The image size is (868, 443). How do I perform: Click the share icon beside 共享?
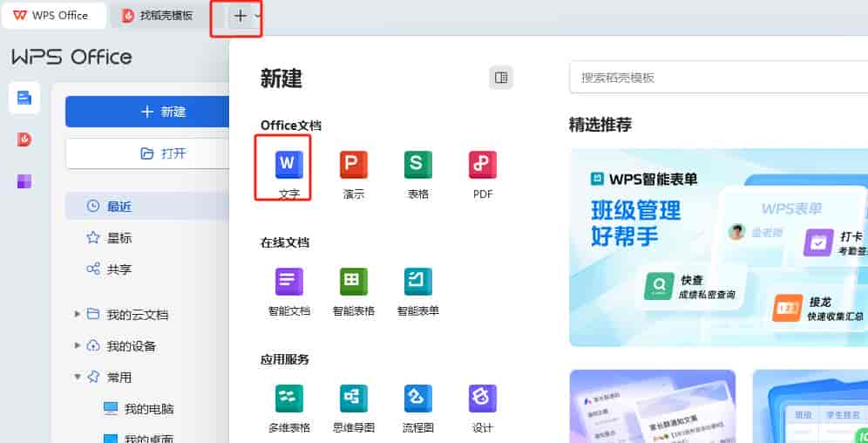pyautogui.click(x=93, y=269)
